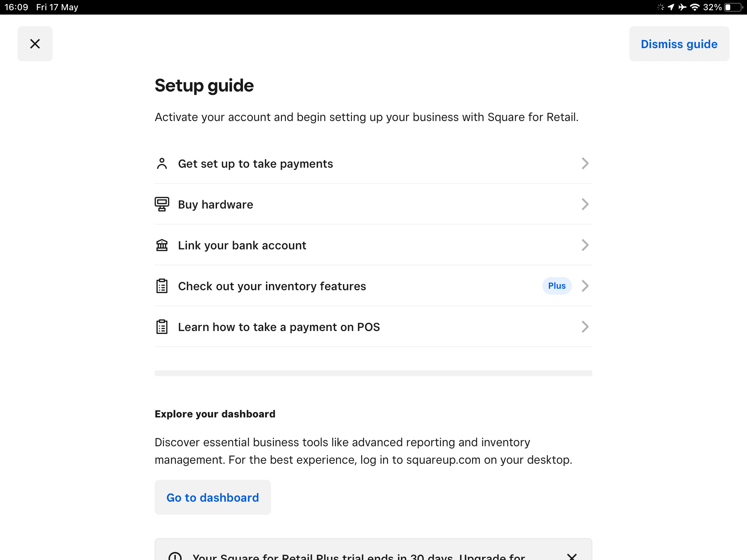The image size is (747, 560).
Task: Dismiss the Retail Plus trial banner
Action: coord(572,556)
